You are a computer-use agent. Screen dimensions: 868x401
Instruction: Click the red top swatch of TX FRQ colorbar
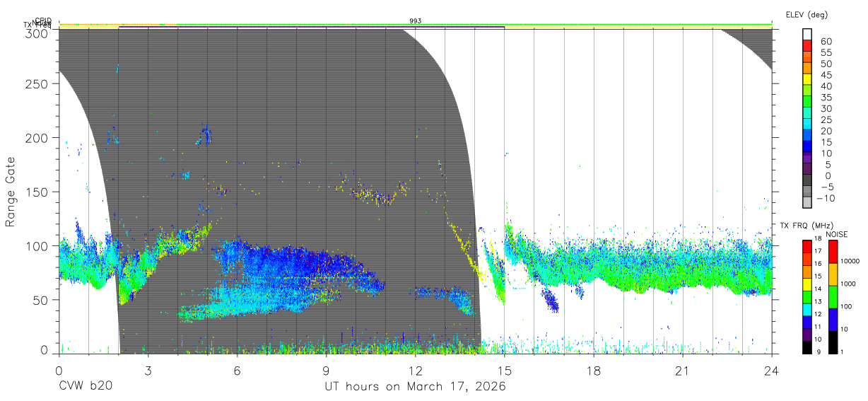click(x=807, y=246)
